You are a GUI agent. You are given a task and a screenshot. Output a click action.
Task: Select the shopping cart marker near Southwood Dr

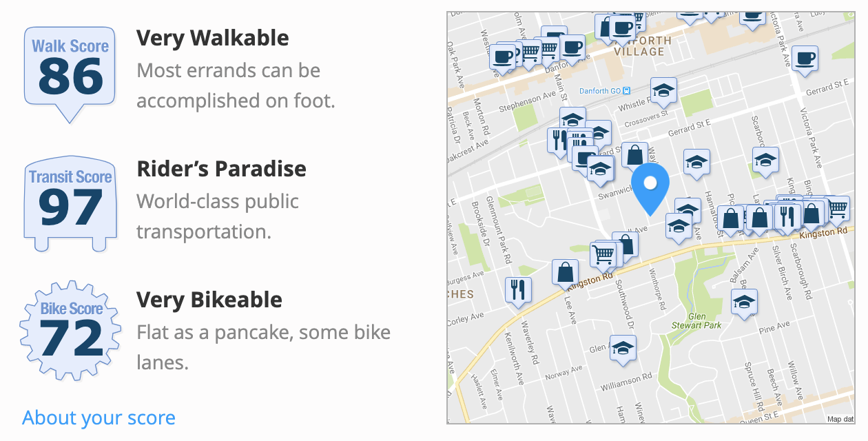point(603,256)
